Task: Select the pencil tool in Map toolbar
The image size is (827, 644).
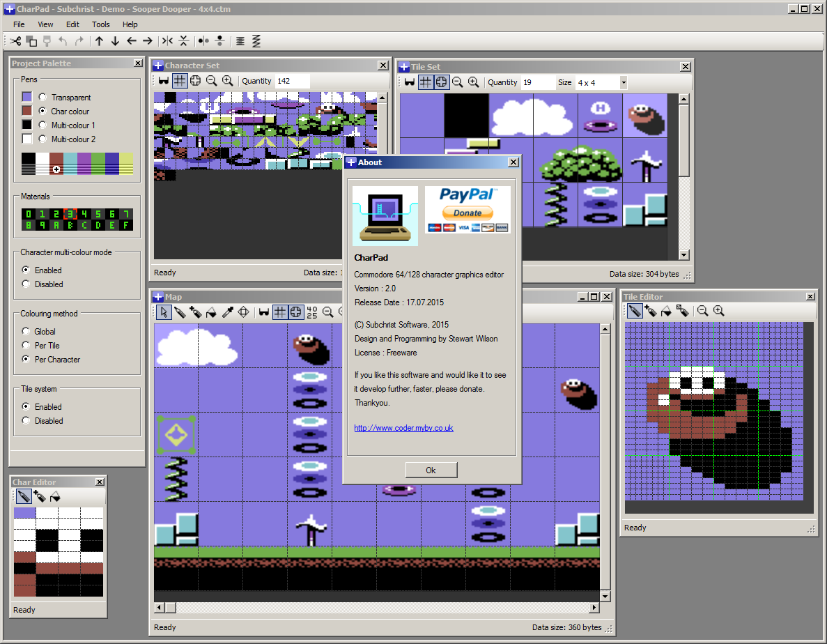Action: pos(180,312)
